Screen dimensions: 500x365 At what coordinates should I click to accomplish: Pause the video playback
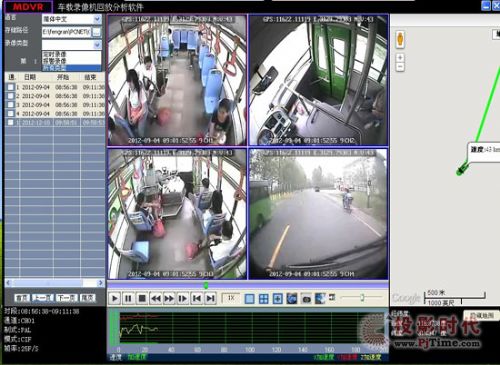(x=128, y=298)
